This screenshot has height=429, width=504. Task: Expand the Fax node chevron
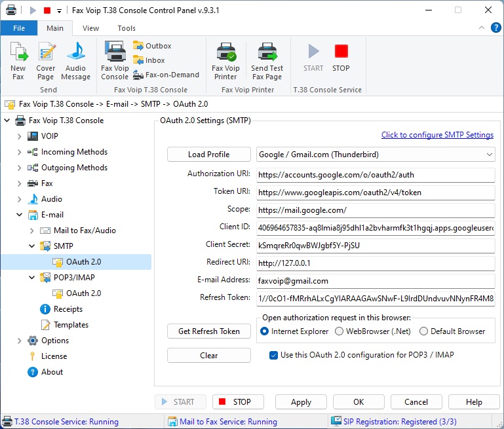coord(19,183)
